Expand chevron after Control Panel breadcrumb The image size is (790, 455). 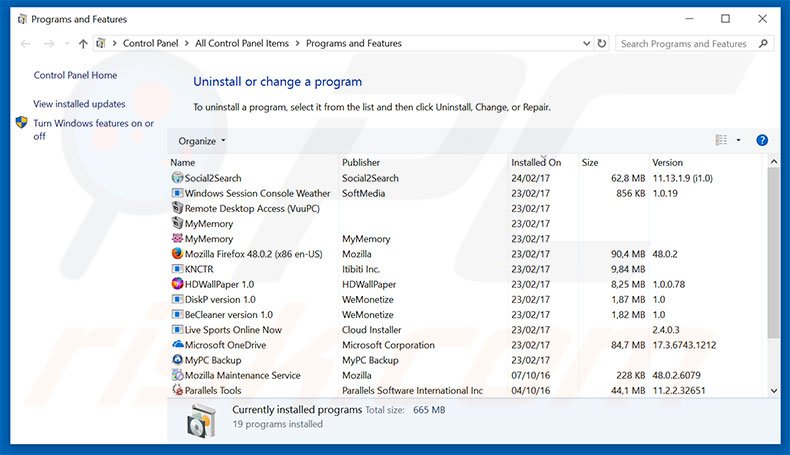pyautogui.click(x=186, y=43)
